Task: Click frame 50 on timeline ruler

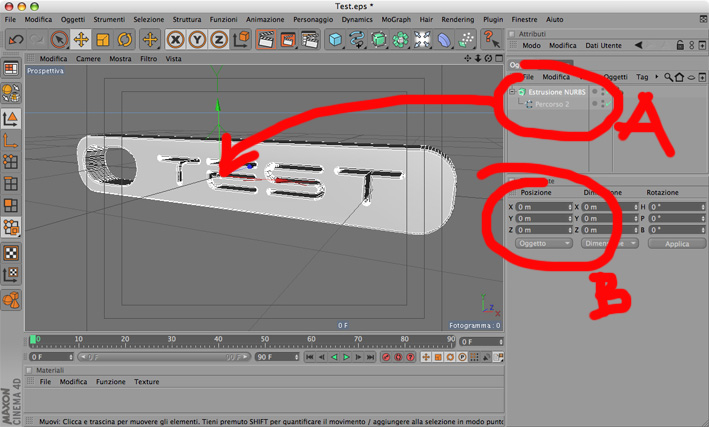Action: (265, 341)
